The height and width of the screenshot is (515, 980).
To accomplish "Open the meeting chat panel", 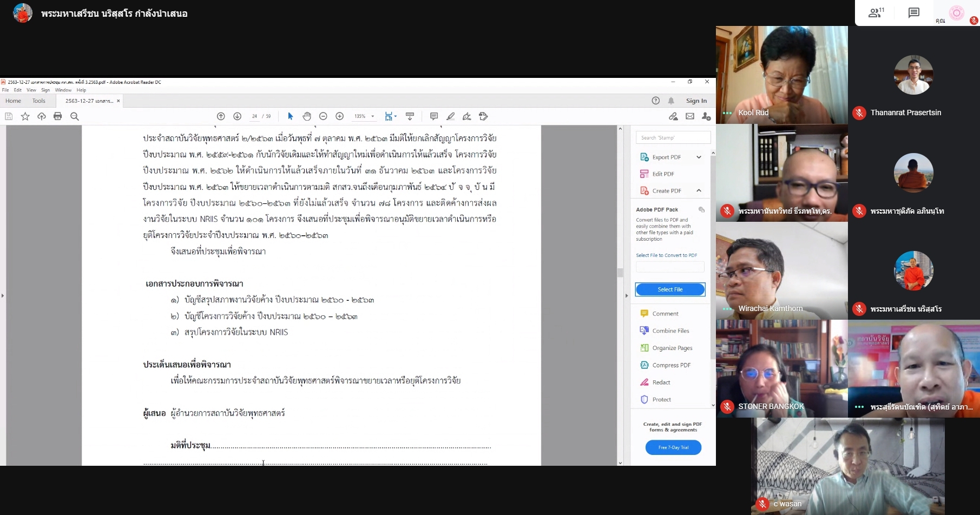I will (914, 13).
